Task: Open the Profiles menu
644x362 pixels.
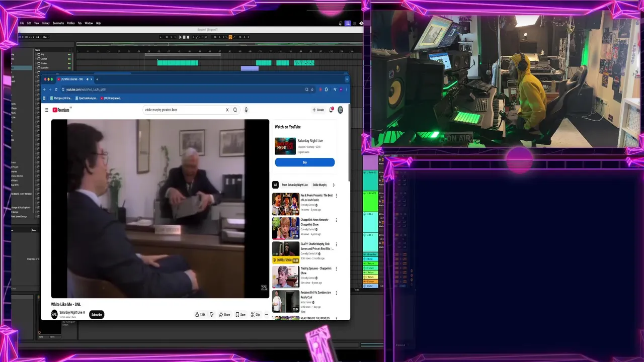Action: [71, 23]
